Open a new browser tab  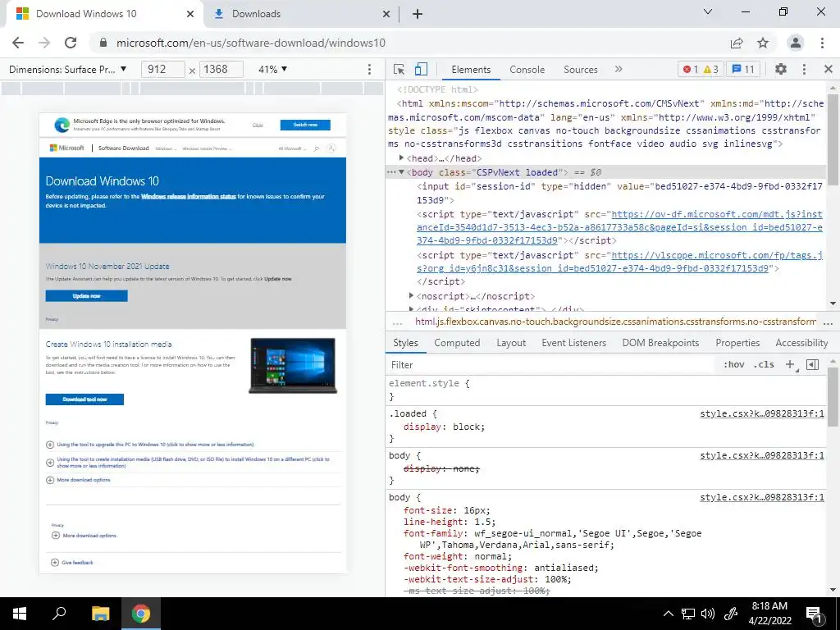coord(418,14)
